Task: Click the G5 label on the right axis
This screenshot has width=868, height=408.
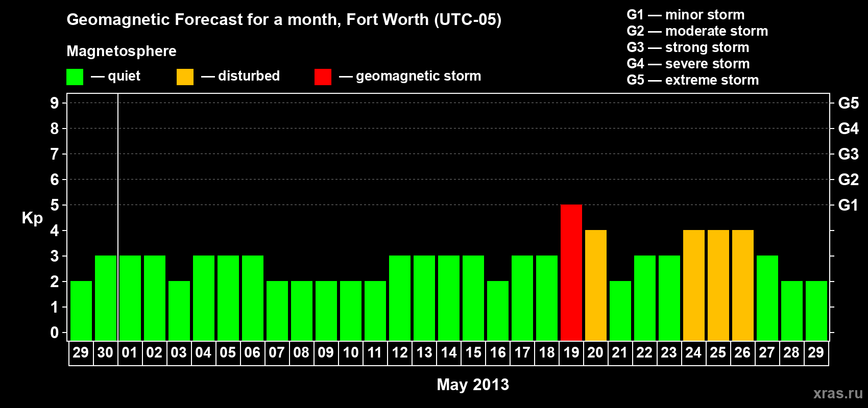Action: pos(848,103)
